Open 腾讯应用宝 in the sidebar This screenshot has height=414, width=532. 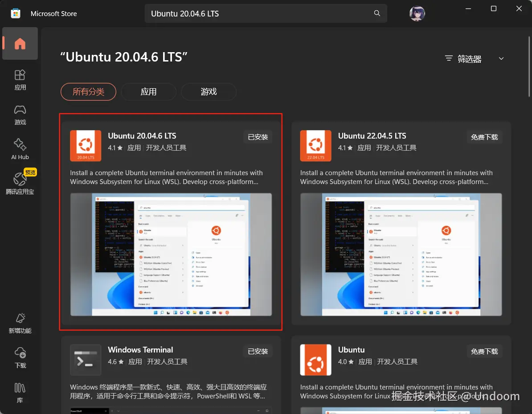(x=20, y=183)
